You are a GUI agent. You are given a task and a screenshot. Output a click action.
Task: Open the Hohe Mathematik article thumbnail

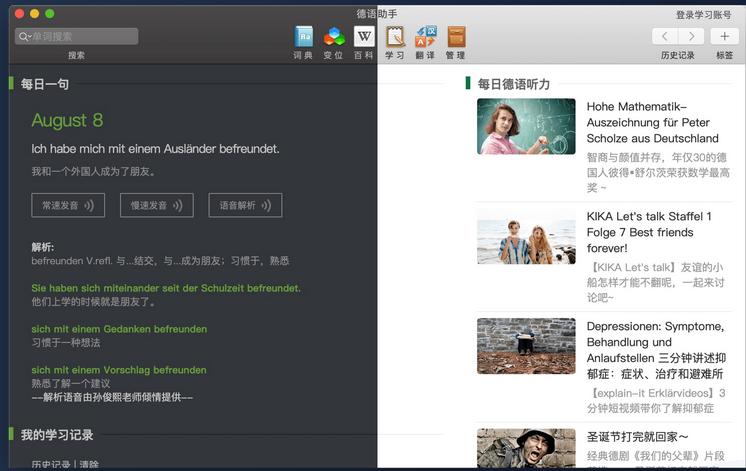click(526, 126)
